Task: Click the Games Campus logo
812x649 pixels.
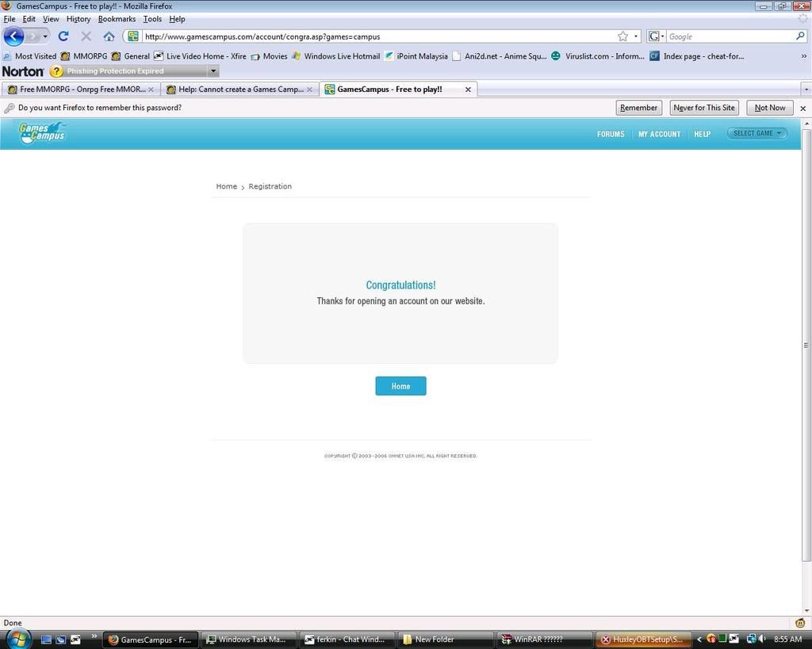Action: pos(42,133)
